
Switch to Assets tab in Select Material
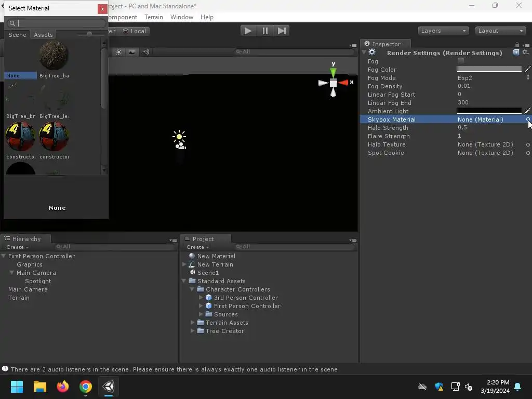pyautogui.click(x=43, y=35)
